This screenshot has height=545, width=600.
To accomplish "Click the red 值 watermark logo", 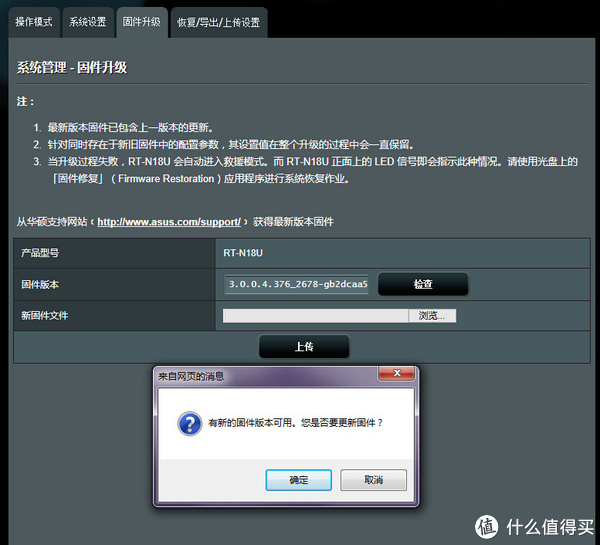I will click(487, 526).
